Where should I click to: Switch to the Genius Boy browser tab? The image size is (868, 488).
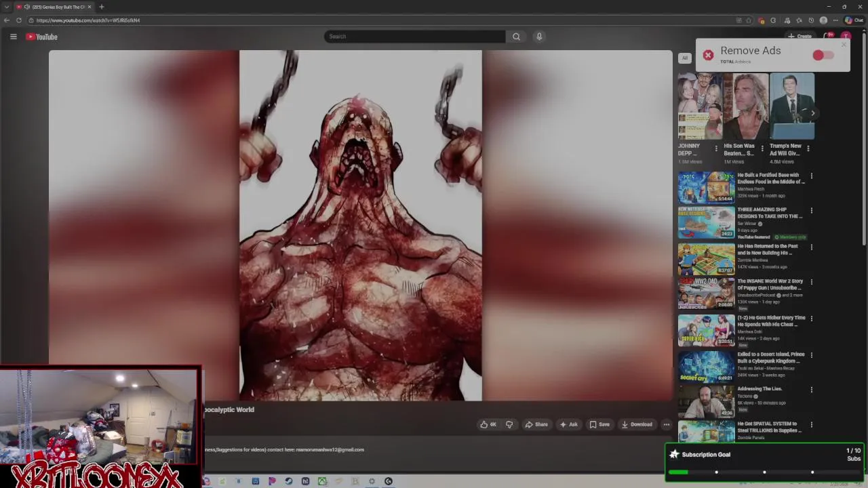point(54,7)
